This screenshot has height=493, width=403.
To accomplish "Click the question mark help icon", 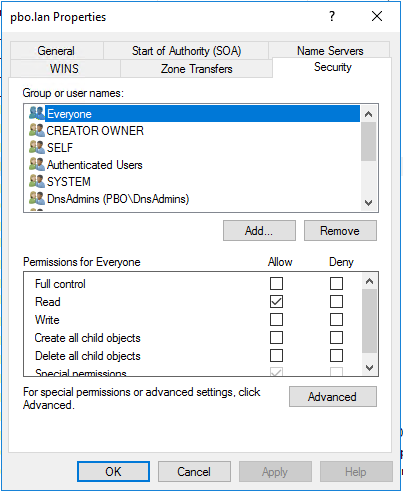I will pyautogui.click(x=332, y=16).
